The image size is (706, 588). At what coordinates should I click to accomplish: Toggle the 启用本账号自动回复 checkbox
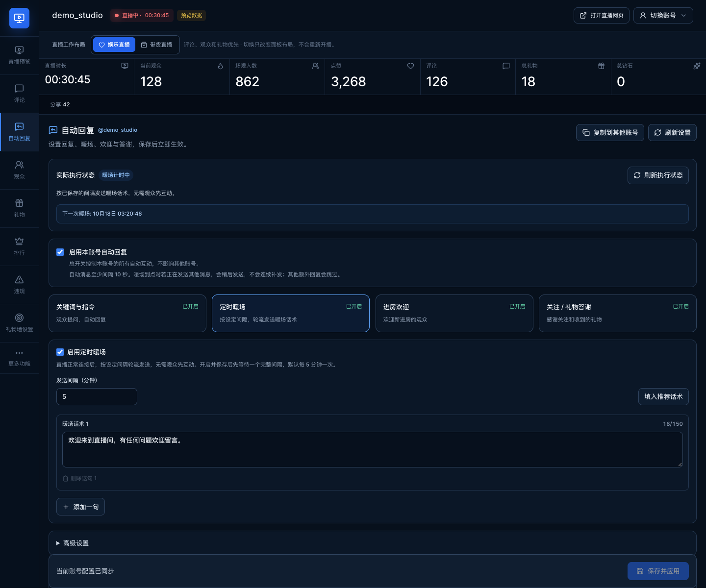[x=60, y=252]
